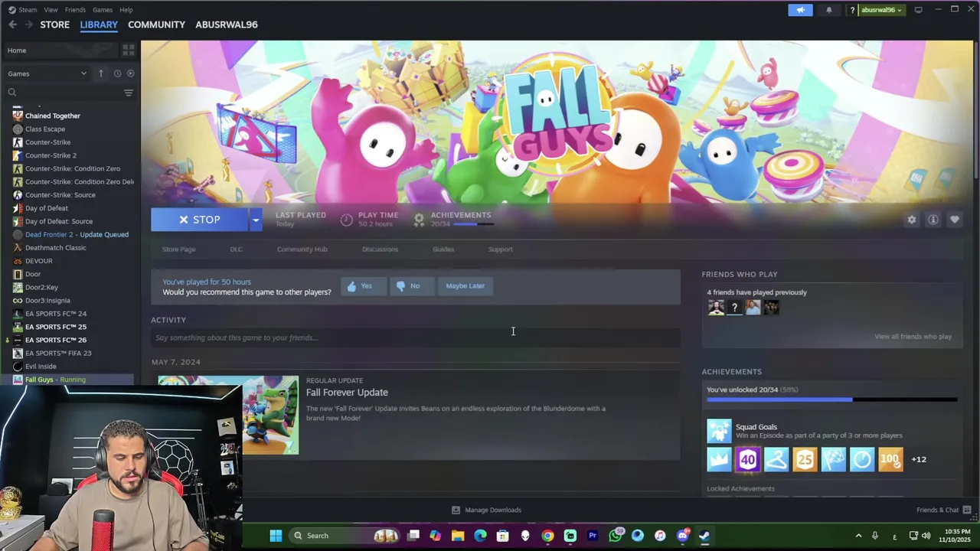Open WhatsApp from the taskbar

tap(616, 536)
